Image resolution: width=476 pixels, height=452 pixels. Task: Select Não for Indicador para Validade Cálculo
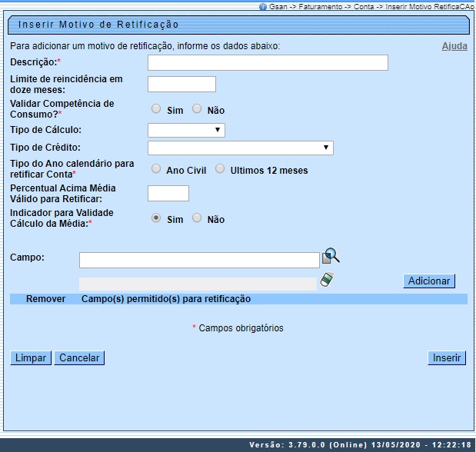(x=197, y=218)
